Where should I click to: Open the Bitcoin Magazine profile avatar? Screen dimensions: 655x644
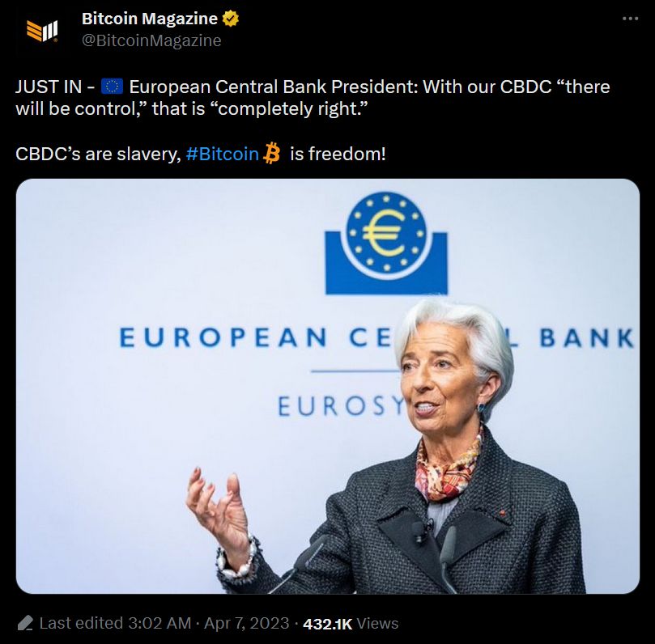42,31
